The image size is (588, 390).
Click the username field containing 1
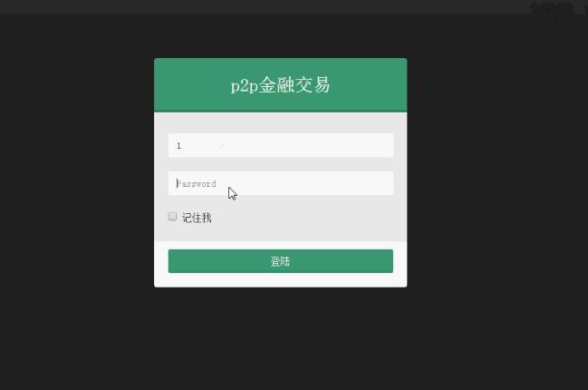tap(281, 145)
